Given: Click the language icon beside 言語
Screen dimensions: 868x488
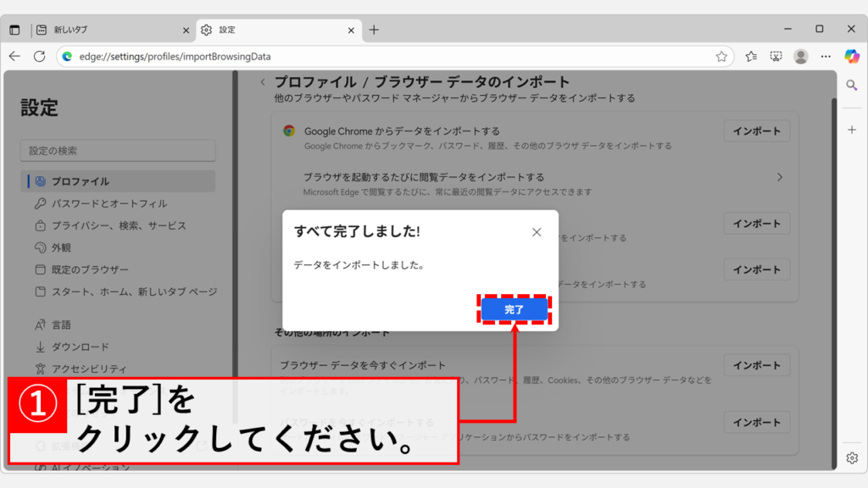Looking at the screenshot, I should (x=41, y=324).
